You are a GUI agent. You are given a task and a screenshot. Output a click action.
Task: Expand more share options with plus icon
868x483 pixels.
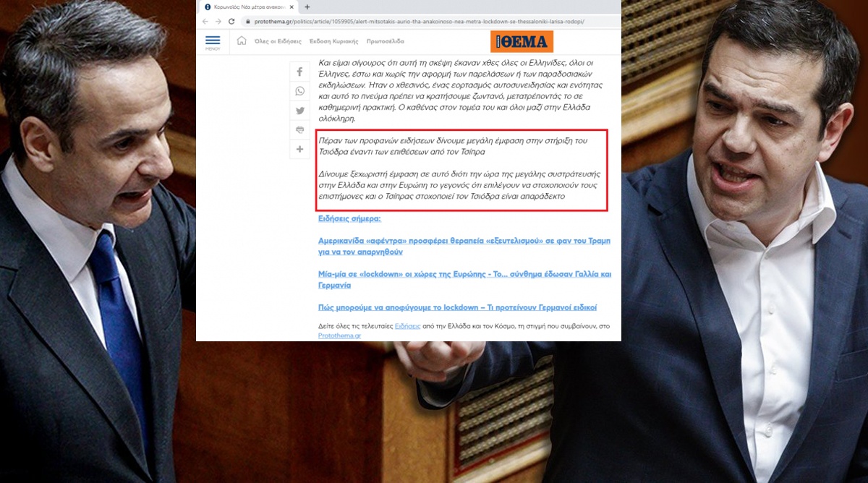pos(299,150)
